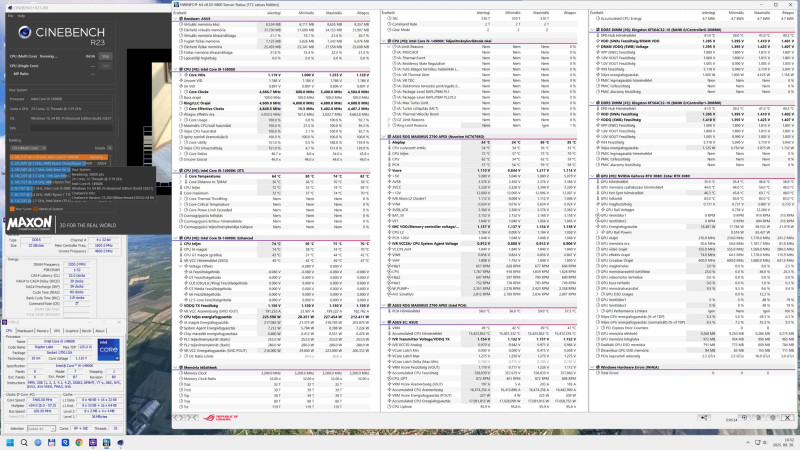
Task: Stop the running CPU Multi Core test
Action: [x=105, y=56]
